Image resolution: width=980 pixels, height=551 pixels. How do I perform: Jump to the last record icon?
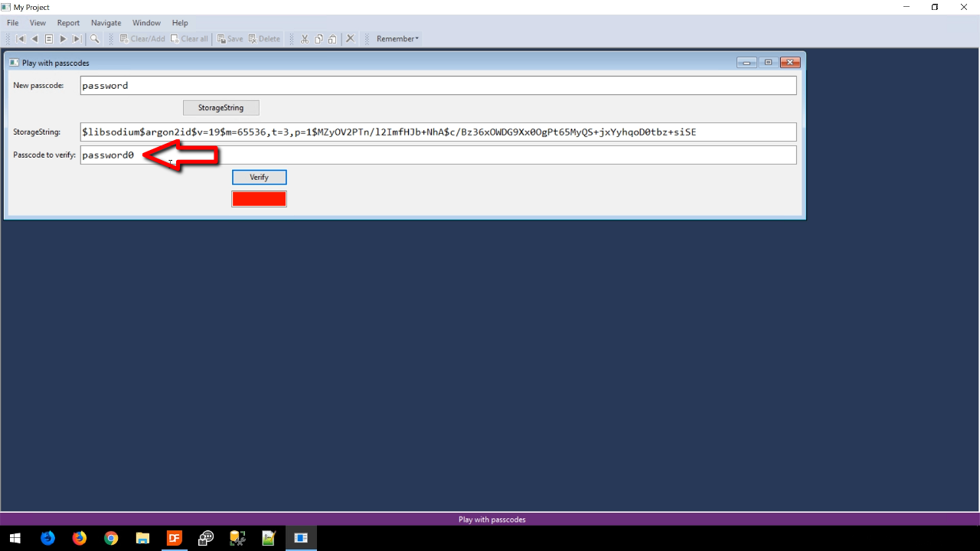point(77,39)
